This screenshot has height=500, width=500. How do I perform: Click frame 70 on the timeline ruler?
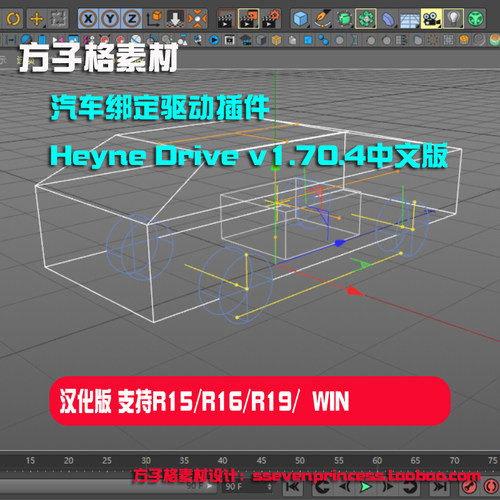click(x=454, y=461)
